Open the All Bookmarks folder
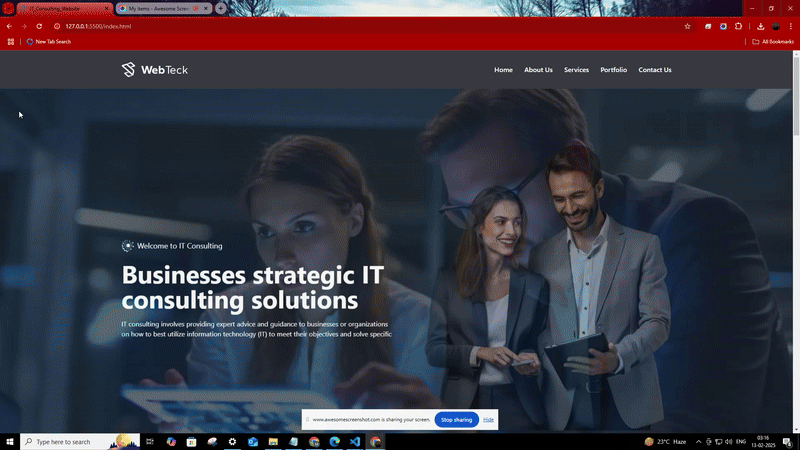This screenshot has width=800, height=450. (x=773, y=42)
